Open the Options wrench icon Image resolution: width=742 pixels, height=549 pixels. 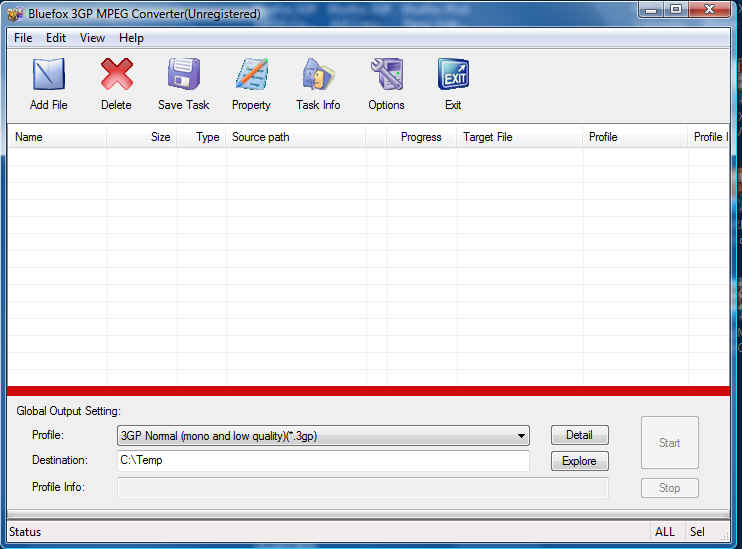tap(386, 74)
